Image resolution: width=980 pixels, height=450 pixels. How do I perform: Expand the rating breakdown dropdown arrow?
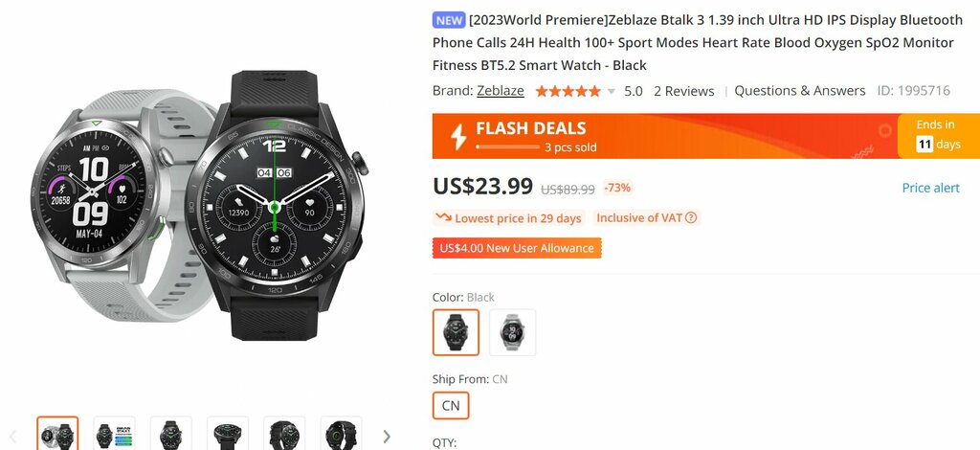(x=612, y=92)
